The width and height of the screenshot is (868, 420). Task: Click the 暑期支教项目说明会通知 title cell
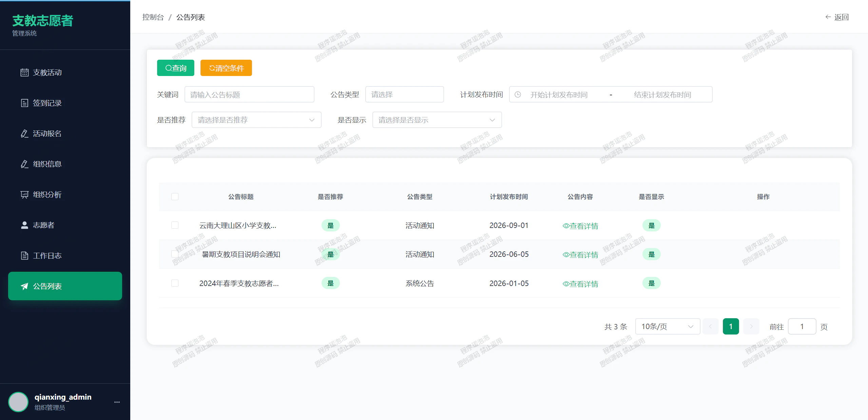(241, 254)
